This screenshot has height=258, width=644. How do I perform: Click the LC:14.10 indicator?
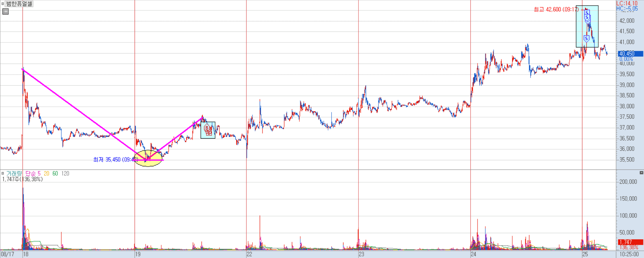tap(627, 3)
